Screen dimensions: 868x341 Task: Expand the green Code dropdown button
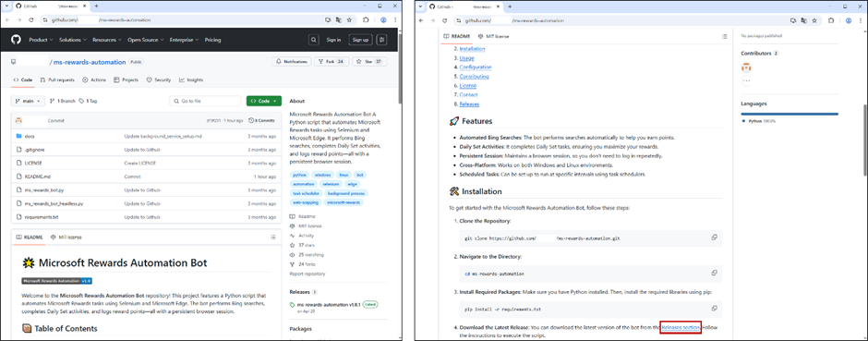pos(264,102)
